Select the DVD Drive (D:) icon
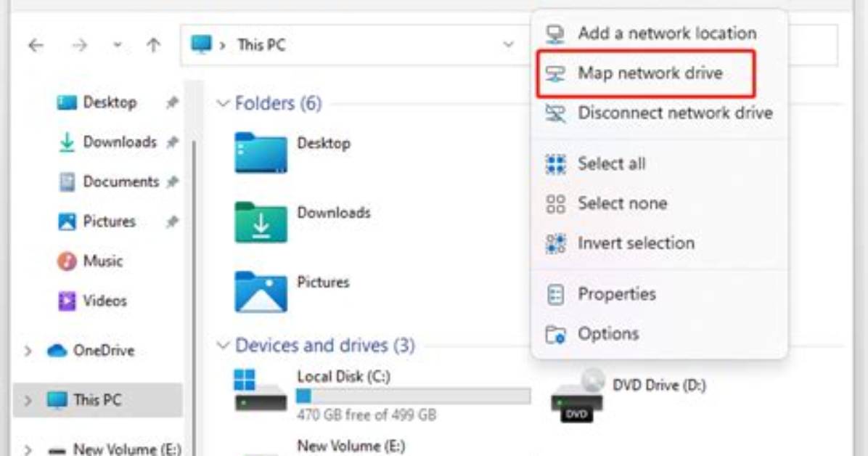The height and width of the screenshot is (456, 868). (576, 396)
